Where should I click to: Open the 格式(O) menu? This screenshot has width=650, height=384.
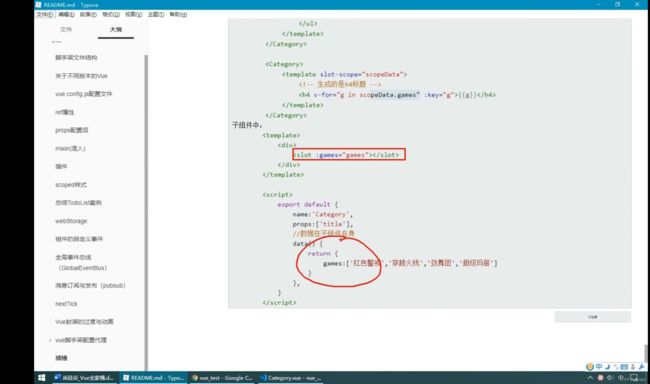pos(111,15)
